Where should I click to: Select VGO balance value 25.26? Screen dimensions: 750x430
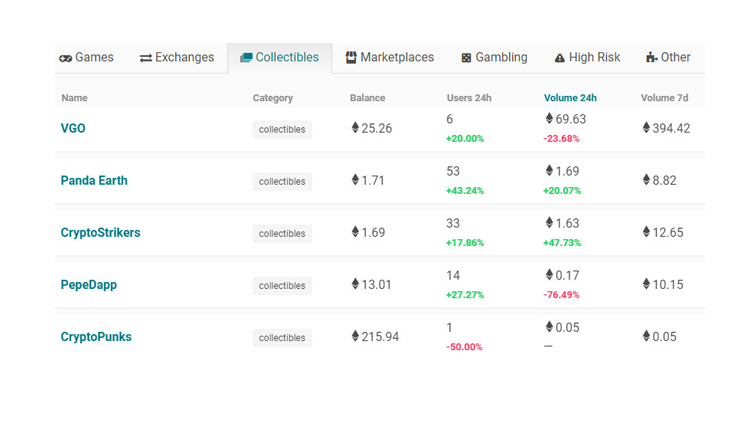click(x=376, y=128)
